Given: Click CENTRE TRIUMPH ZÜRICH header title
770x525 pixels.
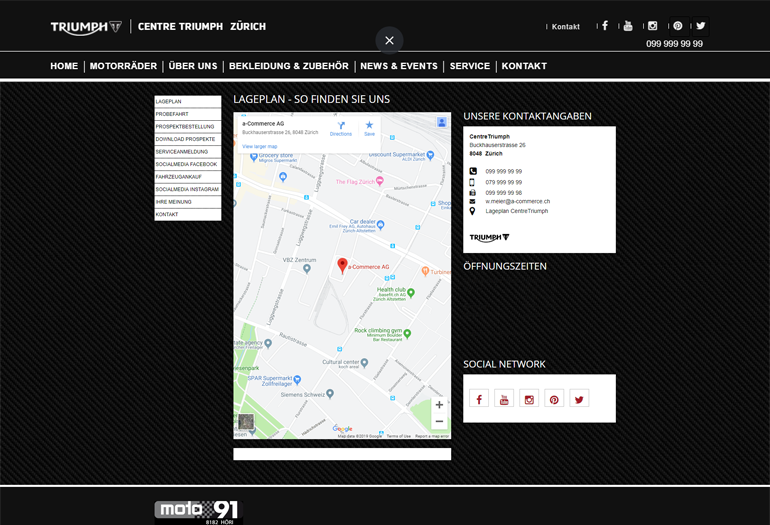Looking at the screenshot, I should pyautogui.click(x=201, y=27).
